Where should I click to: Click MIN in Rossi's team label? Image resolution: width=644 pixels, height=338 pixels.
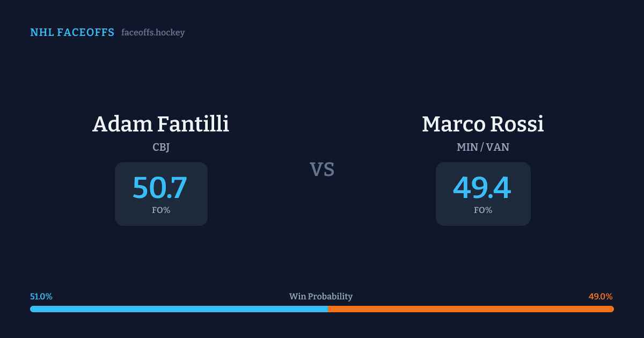(x=467, y=146)
